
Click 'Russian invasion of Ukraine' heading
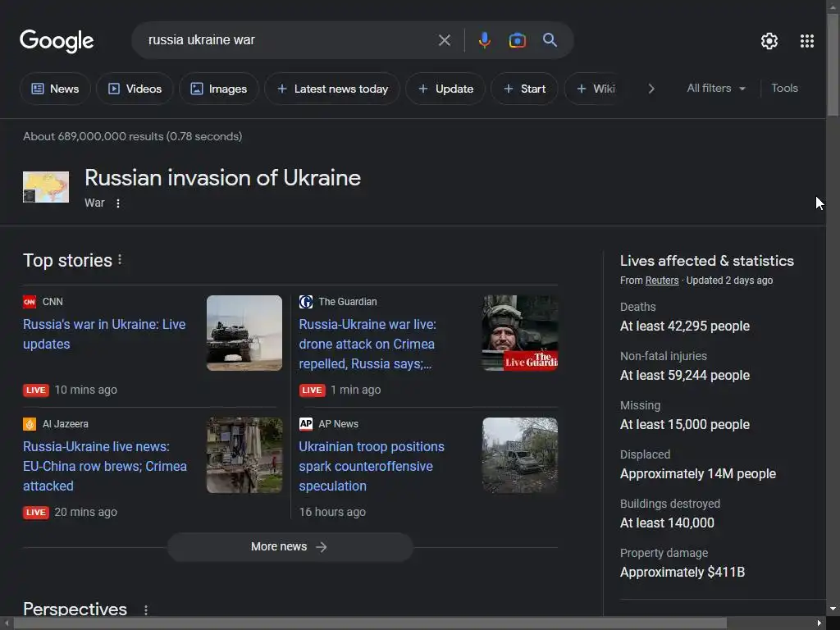[x=223, y=178]
